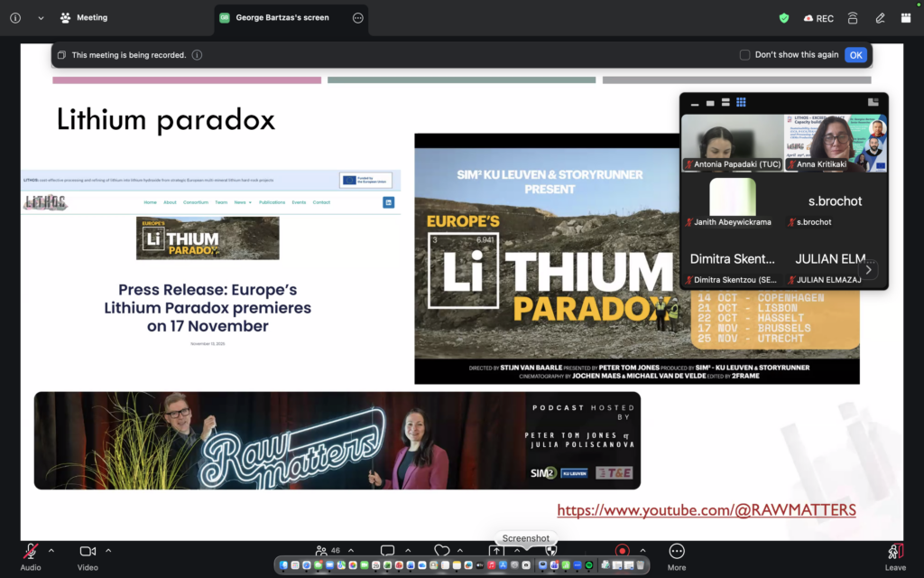Open Spotify green icon in Dock
The width and height of the screenshot is (924, 578).
(588, 565)
